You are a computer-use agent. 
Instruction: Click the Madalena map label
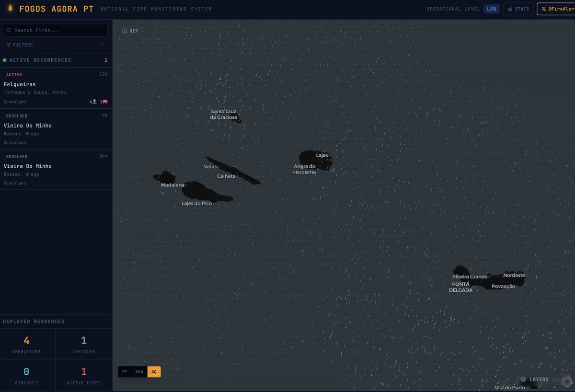[172, 185]
